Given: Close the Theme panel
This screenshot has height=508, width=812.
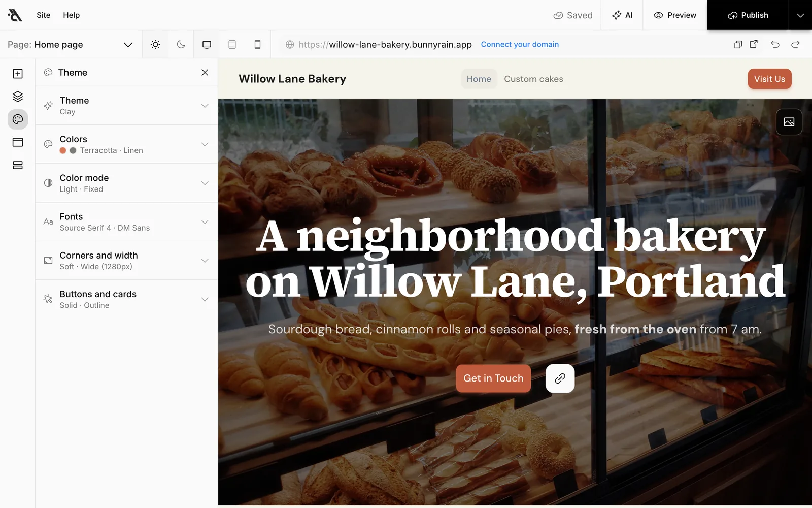Looking at the screenshot, I should (x=205, y=73).
